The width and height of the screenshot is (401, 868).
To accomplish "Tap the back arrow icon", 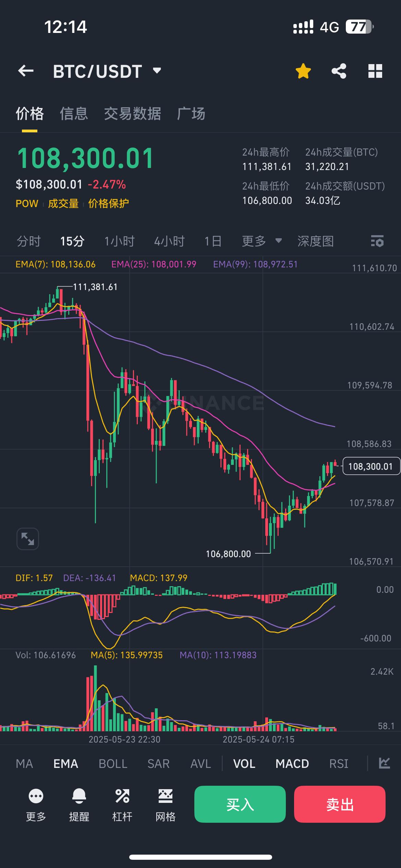I will pos(26,71).
